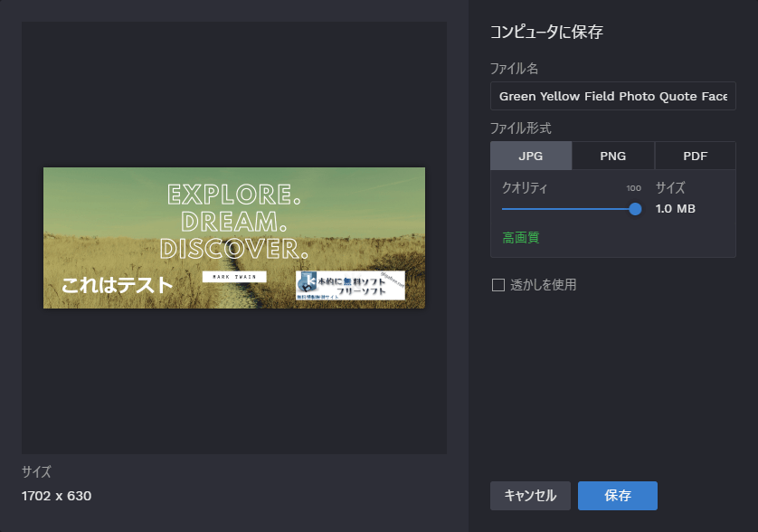Click the クオリティ label

pos(525,187)
